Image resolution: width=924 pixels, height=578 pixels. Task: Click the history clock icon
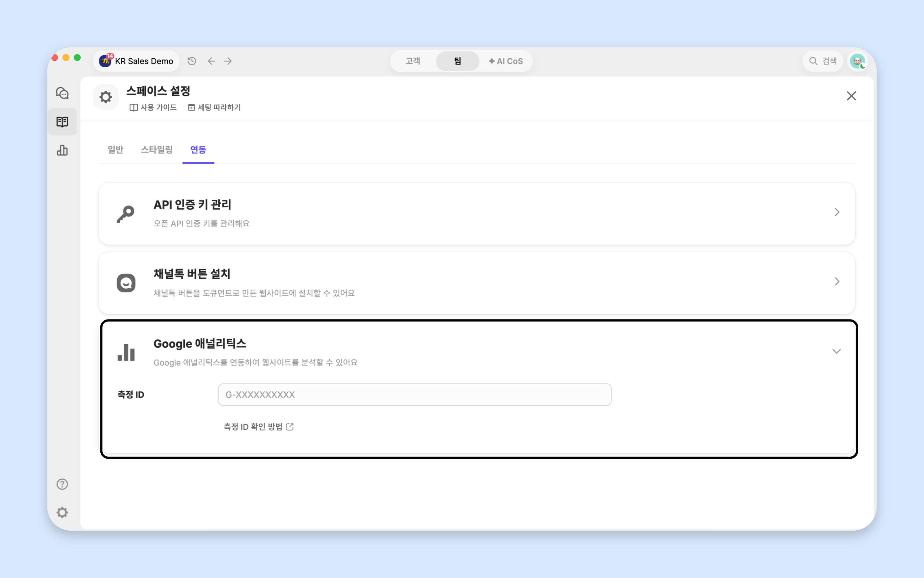[192, 61]
